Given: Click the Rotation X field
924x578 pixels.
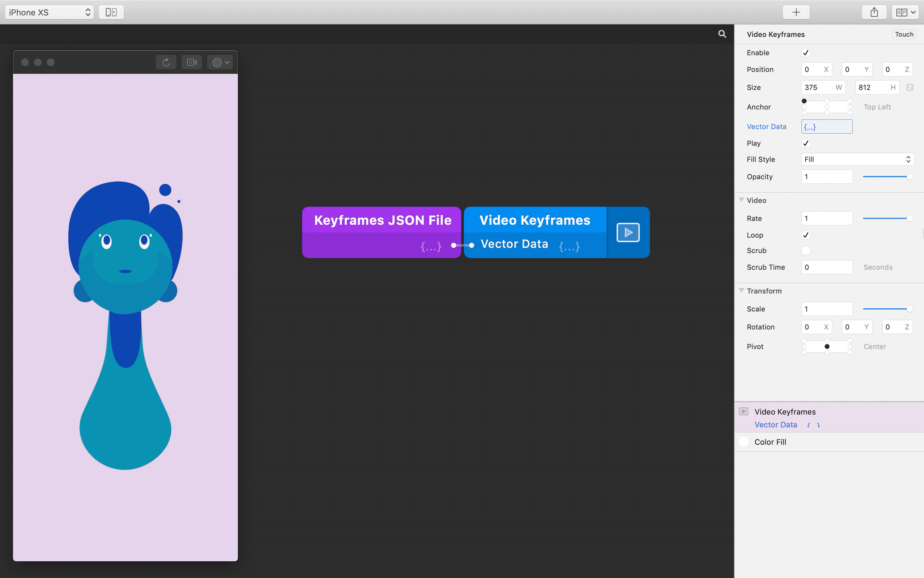Looking at the screenshot, I should 816,327.
